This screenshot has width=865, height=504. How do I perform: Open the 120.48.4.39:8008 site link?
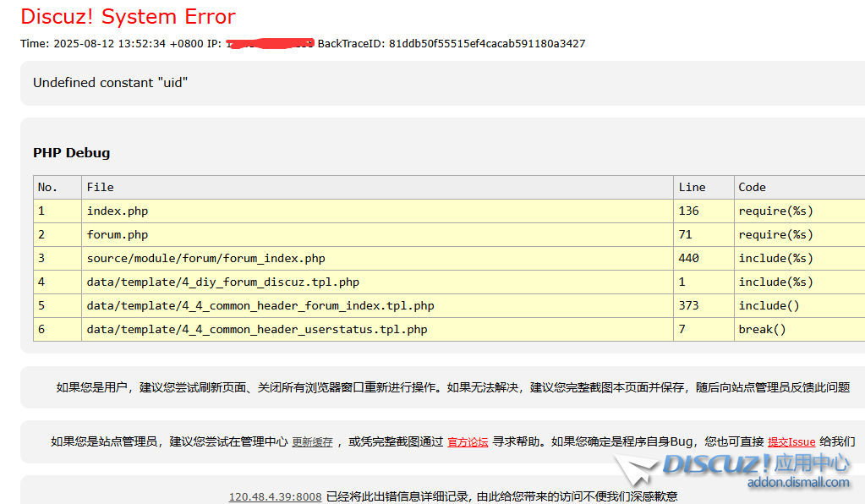(275, 496)
